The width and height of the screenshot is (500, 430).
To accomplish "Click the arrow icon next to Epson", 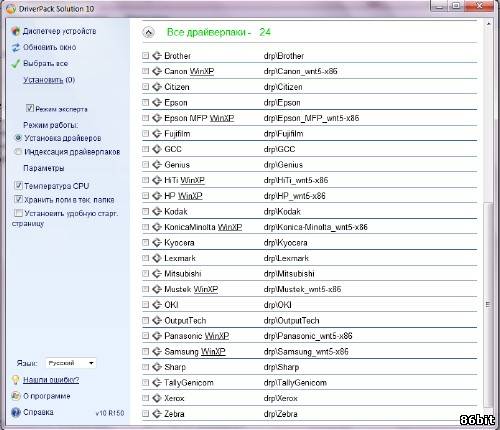I will tap(157, 102).
